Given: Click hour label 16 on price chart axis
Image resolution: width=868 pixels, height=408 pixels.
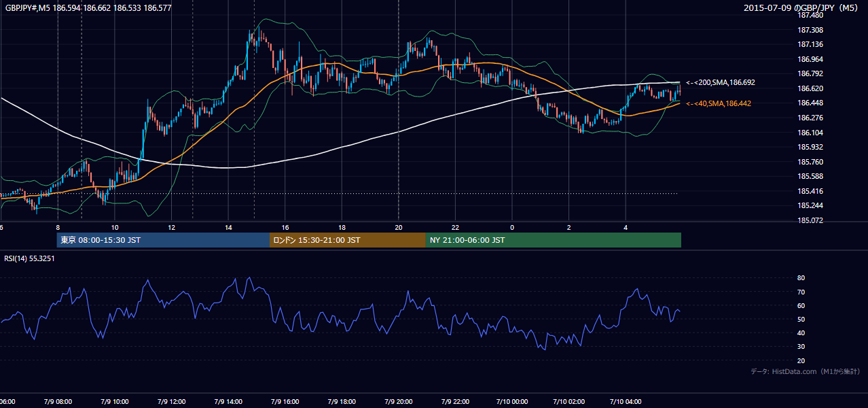Looking at the screenshot, I should [x=285, y=228].
